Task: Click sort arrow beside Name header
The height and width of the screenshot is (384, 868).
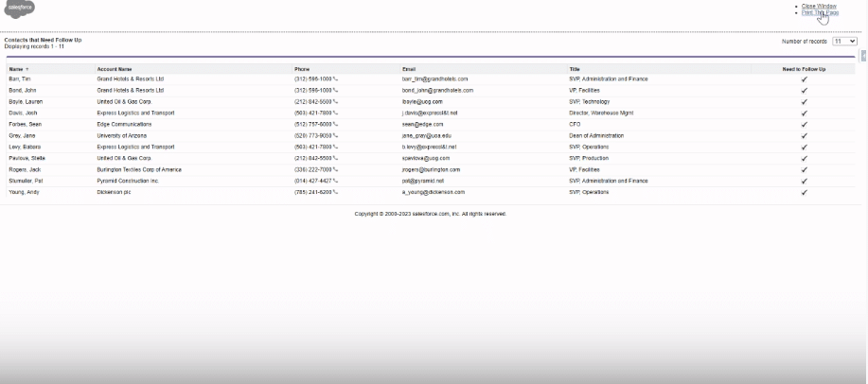Action: point(27,69)
